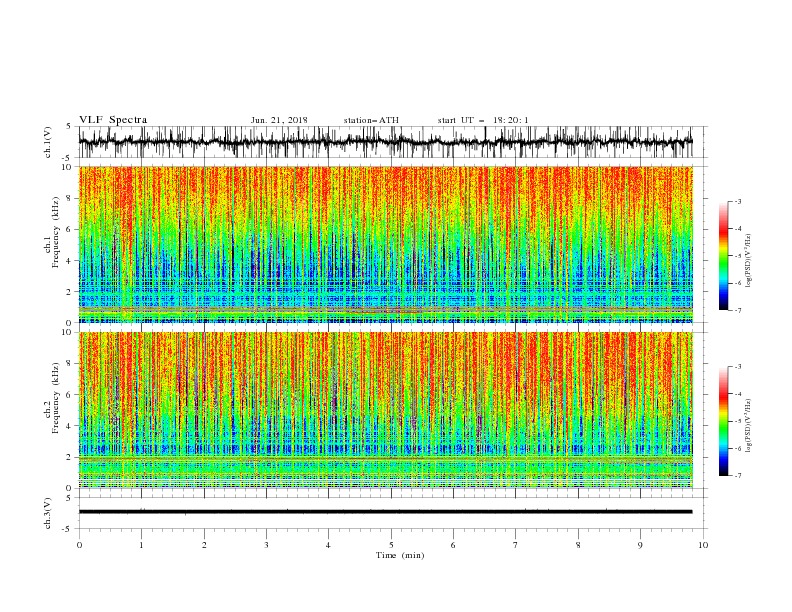Click the ch.1 spectrogram color bar
Viewport: 792px width, 612px height.
723,255
